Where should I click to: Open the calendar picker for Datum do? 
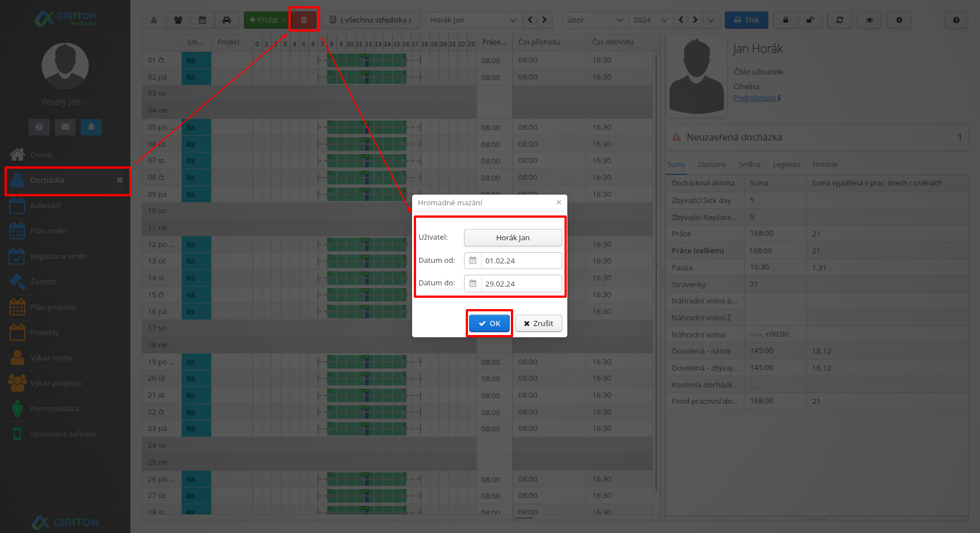(x=473, y=284)
